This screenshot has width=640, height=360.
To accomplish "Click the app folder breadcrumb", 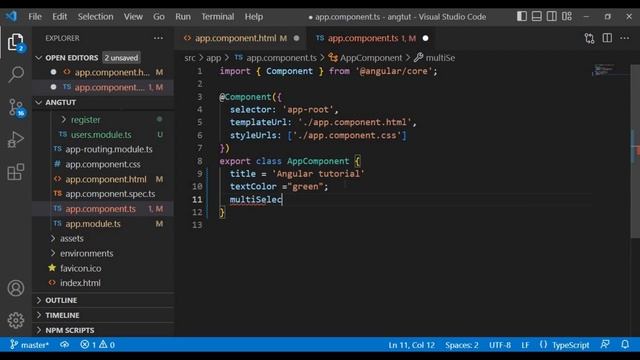I will (x=213, y=58).
